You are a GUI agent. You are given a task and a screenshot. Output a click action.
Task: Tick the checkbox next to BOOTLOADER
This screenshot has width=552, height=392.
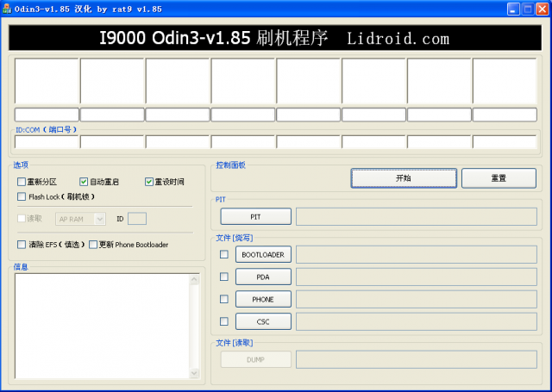[224, 254]
